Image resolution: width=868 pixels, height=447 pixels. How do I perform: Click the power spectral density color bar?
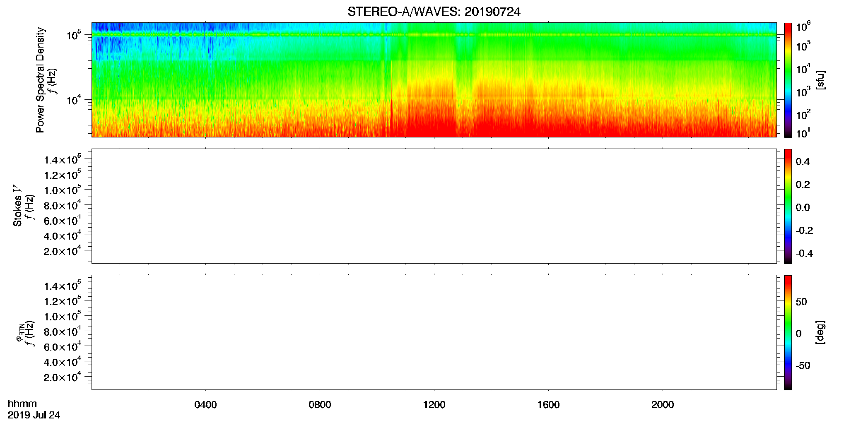[788, 80]
